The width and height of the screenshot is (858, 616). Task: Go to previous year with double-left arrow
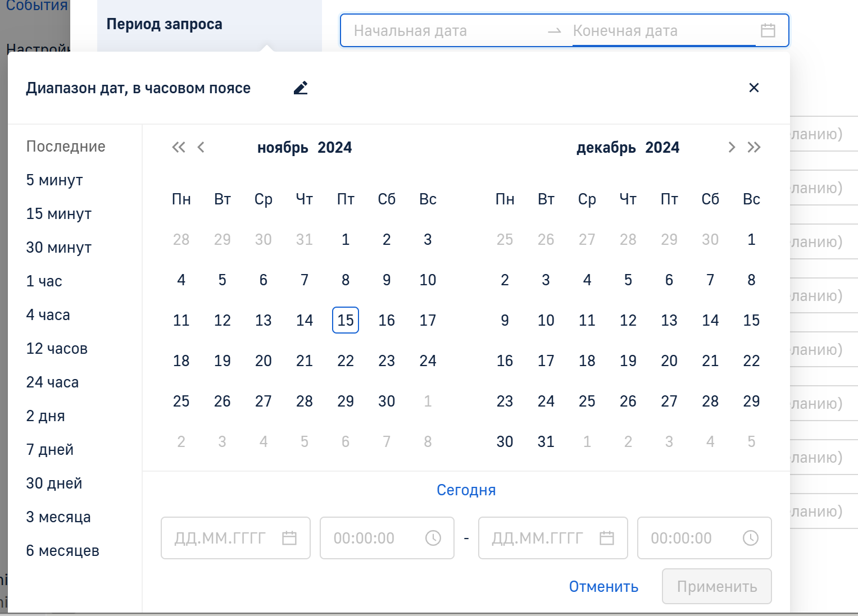(178, 148)
